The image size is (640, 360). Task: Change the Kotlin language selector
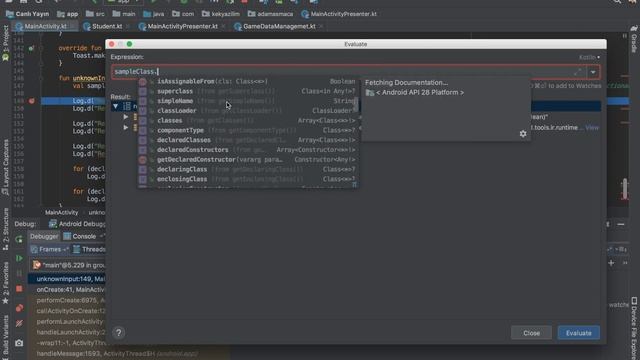[589, 57]
